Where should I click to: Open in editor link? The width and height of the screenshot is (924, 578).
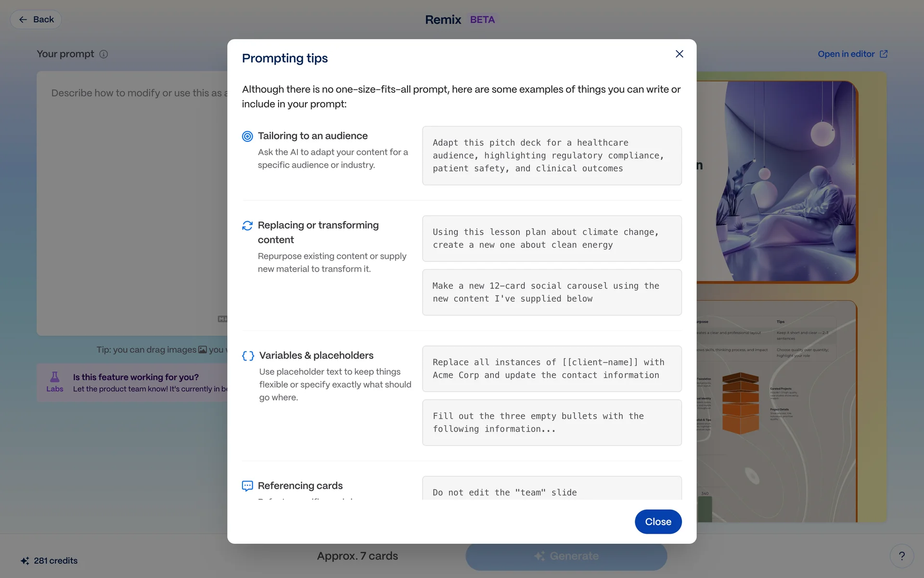tap(846, 54)
